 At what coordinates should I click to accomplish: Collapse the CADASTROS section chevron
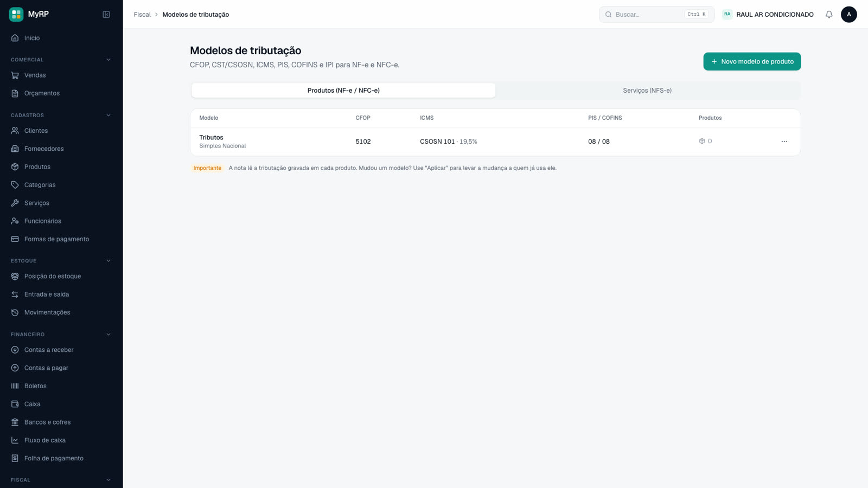(108, 115)
